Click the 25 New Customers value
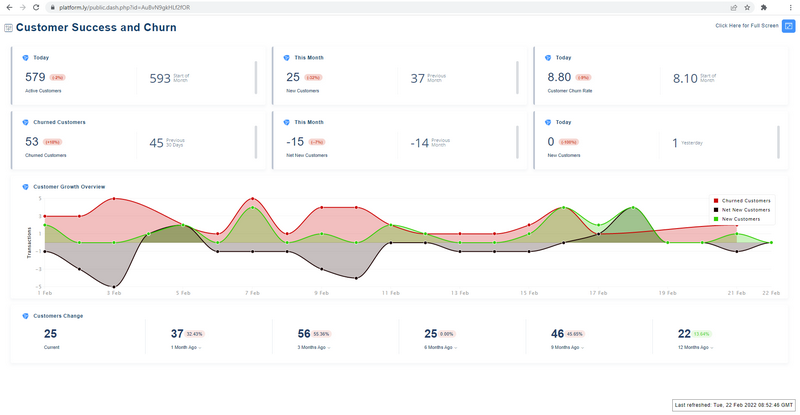The image size is (800, 415). [293, 77]
